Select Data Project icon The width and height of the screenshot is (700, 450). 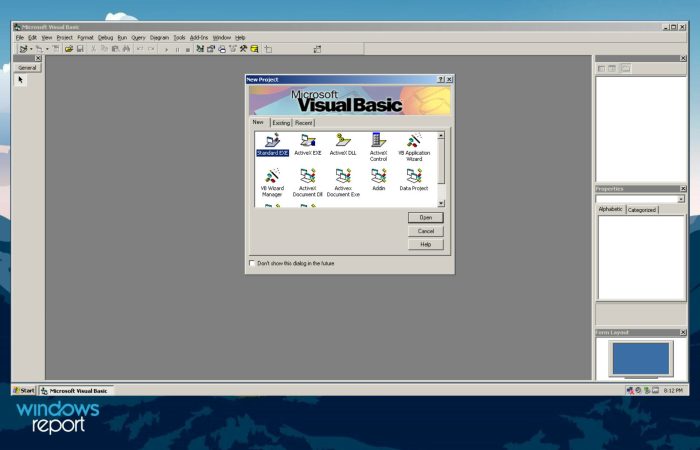414,180
